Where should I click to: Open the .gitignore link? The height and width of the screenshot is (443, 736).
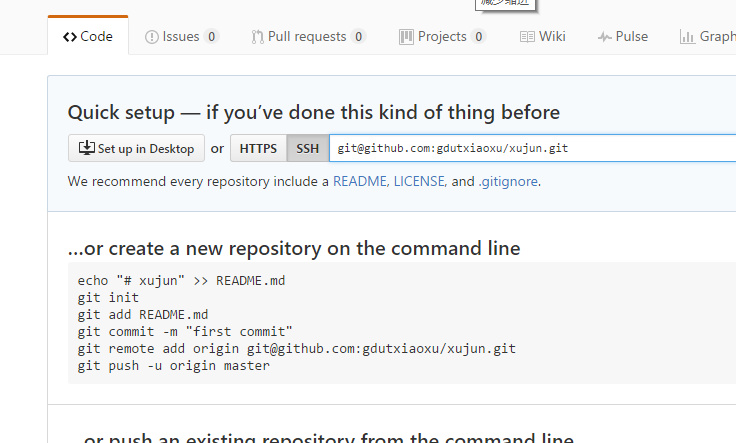(x=508, y=182)
